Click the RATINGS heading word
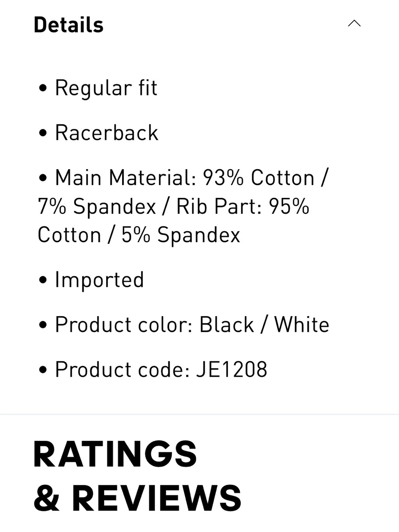Viewport: 399px width, 532px height. click(x=115, y=454)
